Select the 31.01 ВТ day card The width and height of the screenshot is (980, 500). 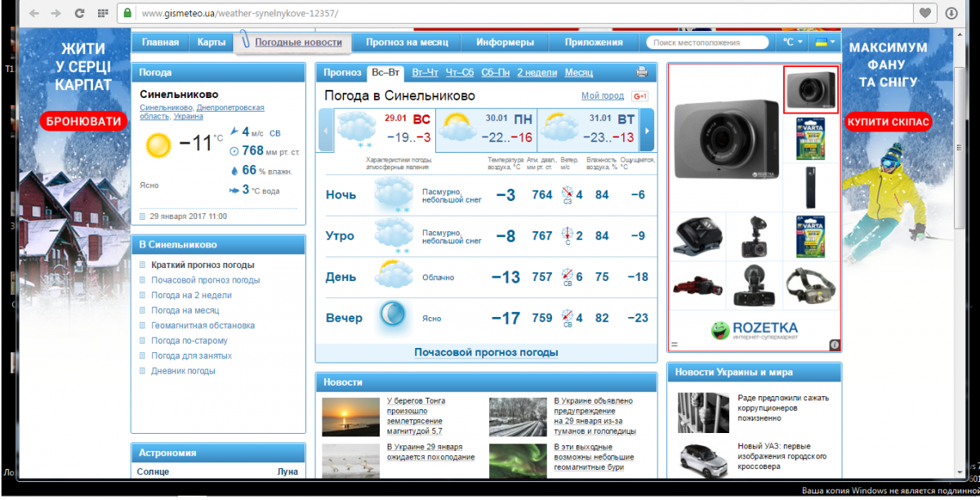pos(588,131)
